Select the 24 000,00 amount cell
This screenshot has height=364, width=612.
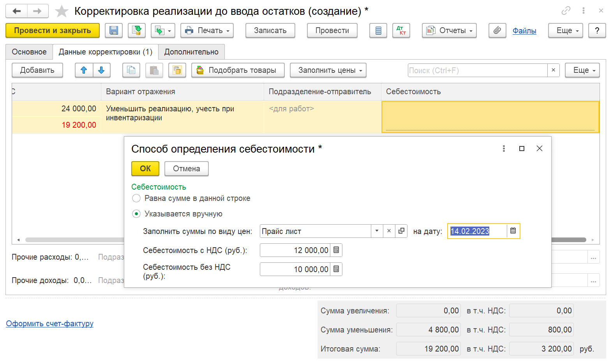[x=56, y=109]
